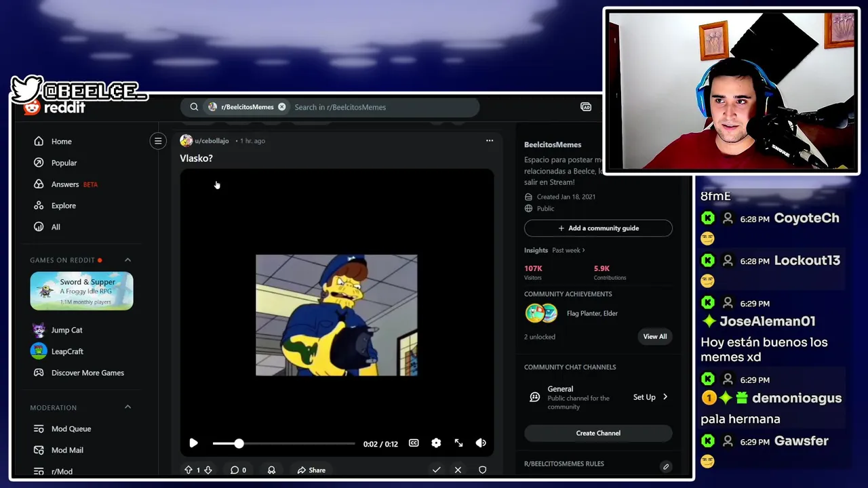Open demonioagus's chat username
The width and height of the screenshot is (868, 488).
tap(797, 399)
